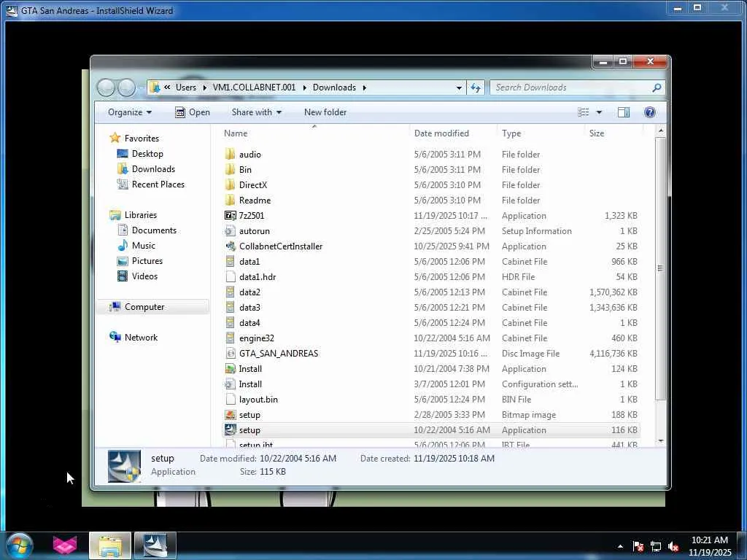
Task: Select the data3 cabinet file icon
Action: point(230,307)
